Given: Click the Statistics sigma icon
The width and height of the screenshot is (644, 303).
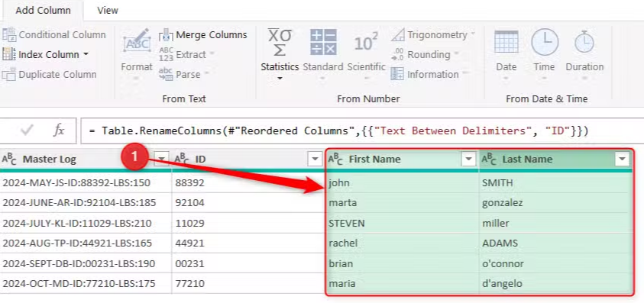Looking at the screenshot, I should 280,42.
